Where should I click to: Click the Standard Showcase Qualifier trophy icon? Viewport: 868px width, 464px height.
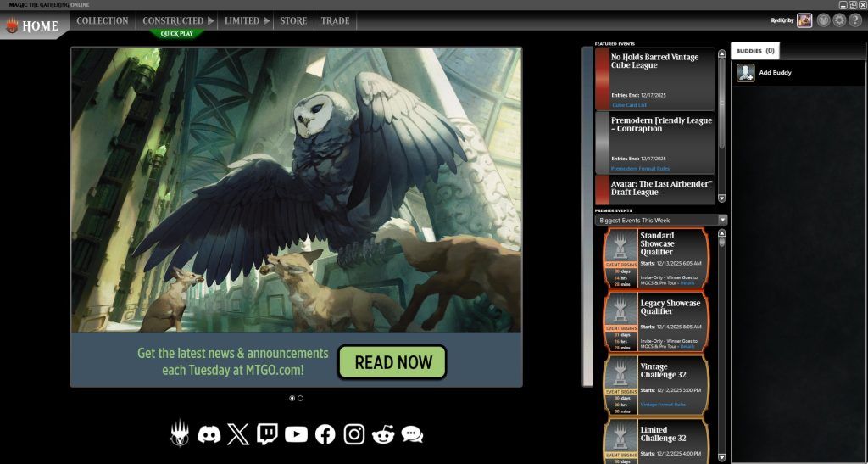[621, 245]
